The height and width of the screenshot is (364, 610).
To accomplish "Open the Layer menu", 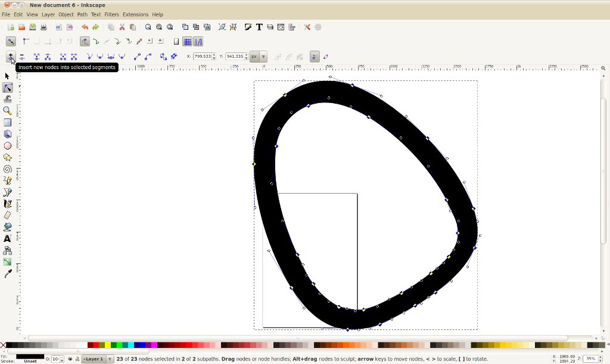I will pos(48,14).
